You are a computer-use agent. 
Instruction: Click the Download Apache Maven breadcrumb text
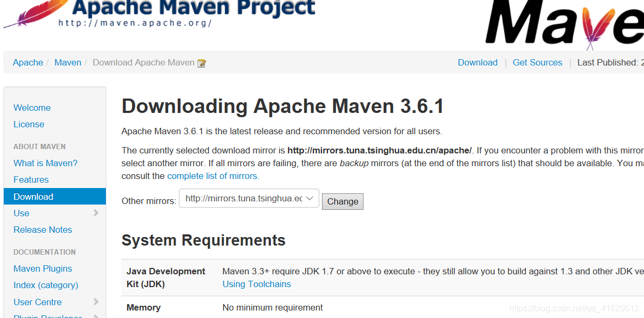[144, 62]
